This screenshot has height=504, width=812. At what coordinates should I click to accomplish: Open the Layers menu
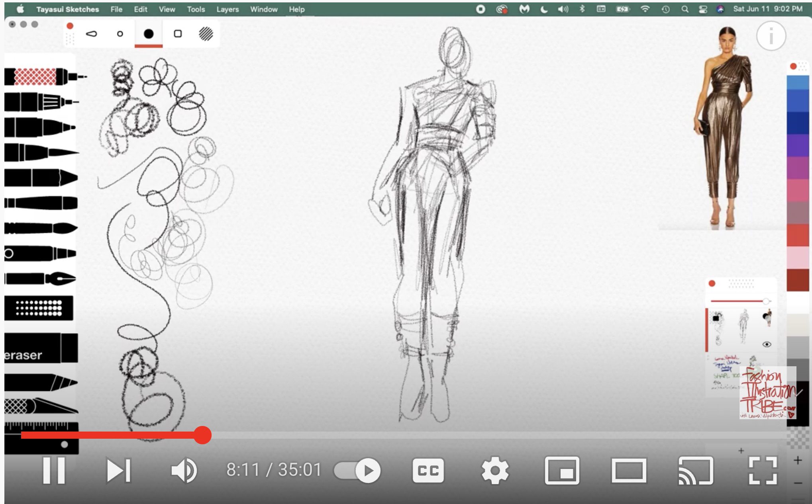coord(228,9)
